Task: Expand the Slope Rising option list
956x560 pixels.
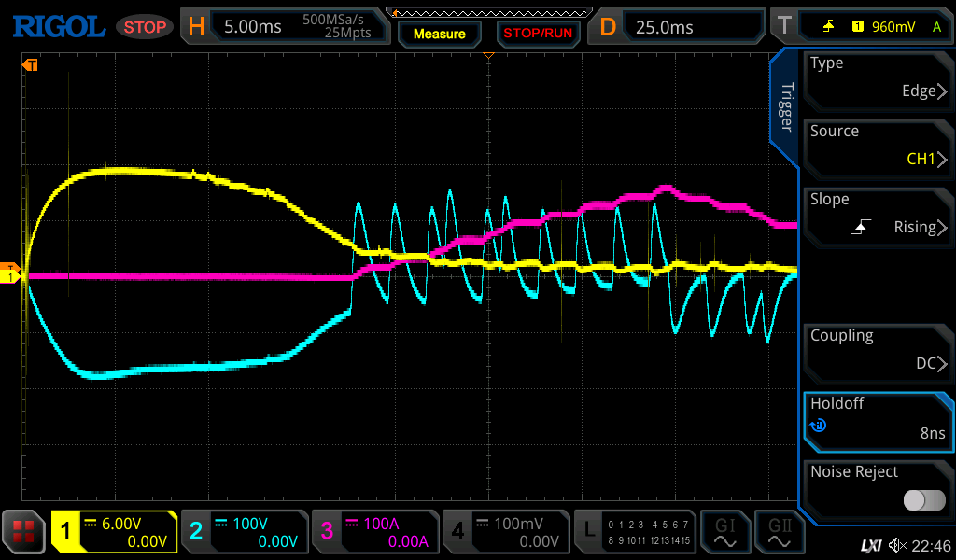Action: [878, 215]
